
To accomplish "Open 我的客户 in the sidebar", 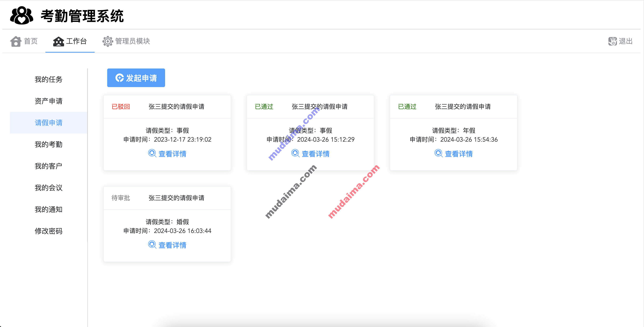I will 49,166.
